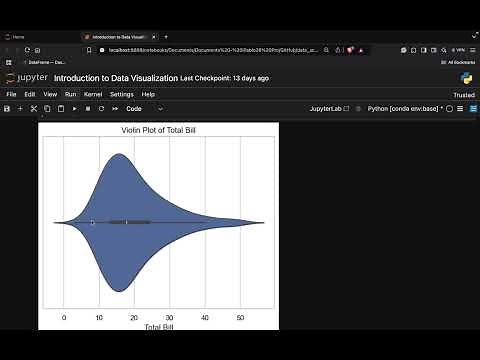The image size is (480, 360).
Task: Click the kernel status circle indicator
Action: (x=449, y=109)
